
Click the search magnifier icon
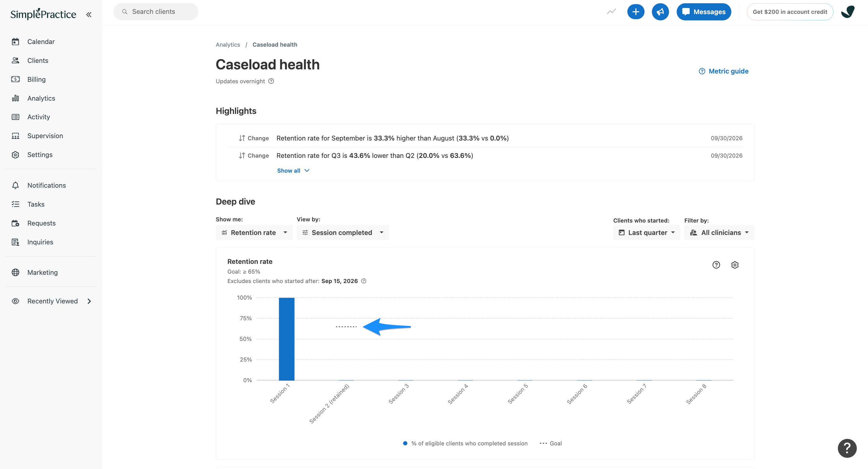[125, 12]
